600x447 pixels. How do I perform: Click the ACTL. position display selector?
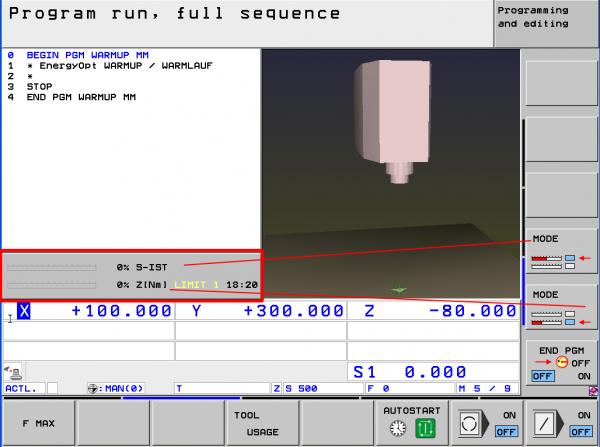tap(20, 387)
